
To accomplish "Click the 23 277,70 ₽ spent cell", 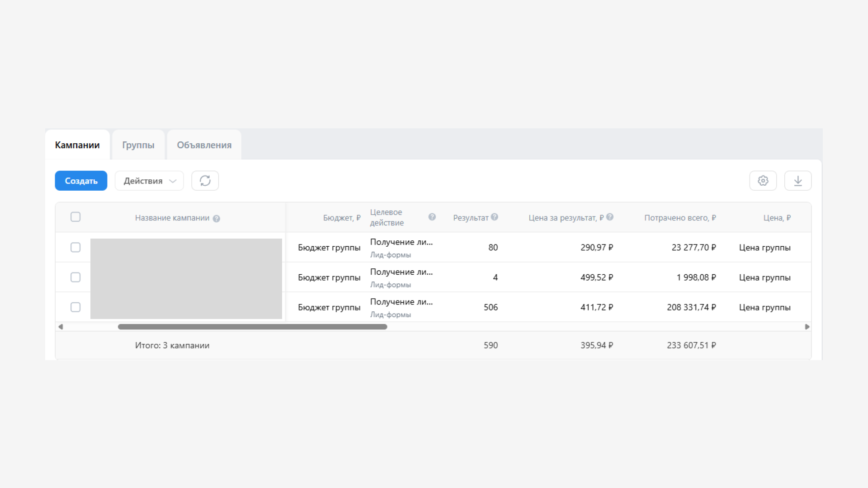I will click(694, 248).
